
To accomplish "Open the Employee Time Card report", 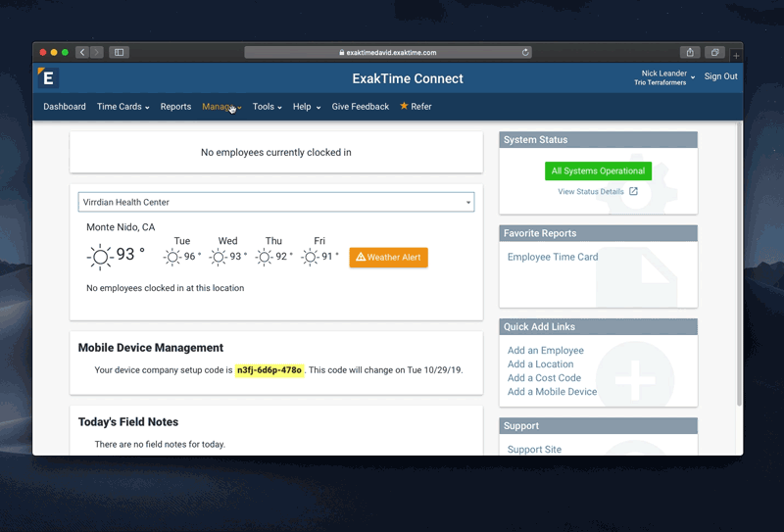I will (x=553, y=257).
